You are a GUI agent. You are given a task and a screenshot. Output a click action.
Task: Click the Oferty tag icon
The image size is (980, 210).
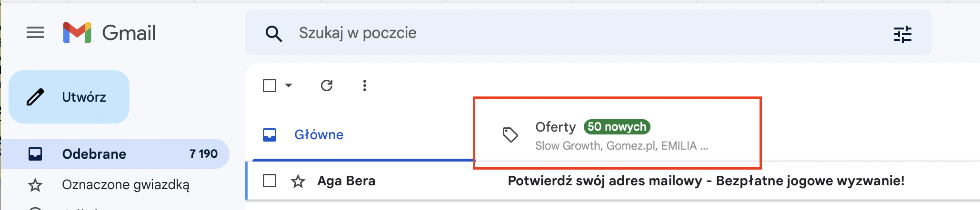(x=510, y=135)
